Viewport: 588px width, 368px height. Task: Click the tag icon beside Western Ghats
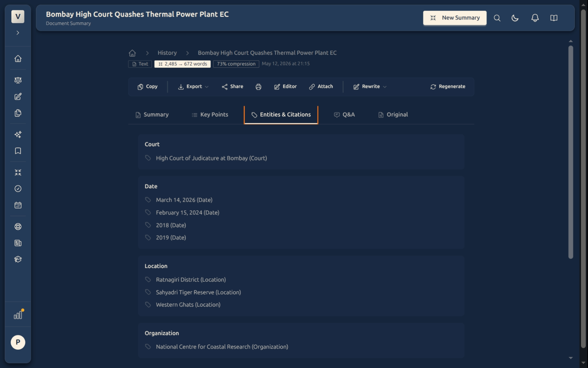click(148, 305)
